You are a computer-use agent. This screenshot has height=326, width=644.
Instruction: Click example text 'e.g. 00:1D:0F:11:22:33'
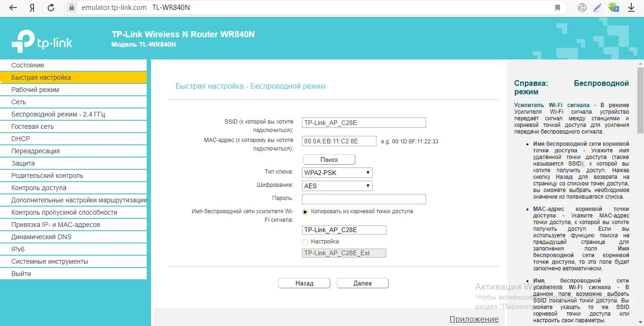[410, 141]
